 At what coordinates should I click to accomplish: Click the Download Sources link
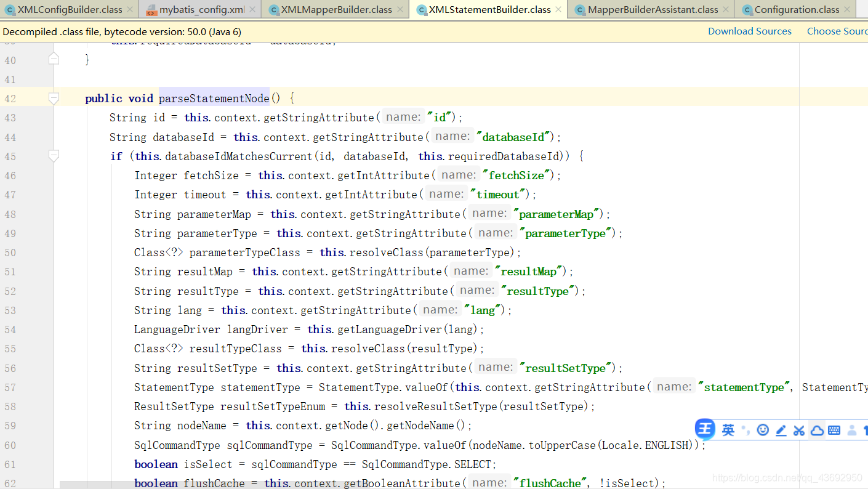750,31
